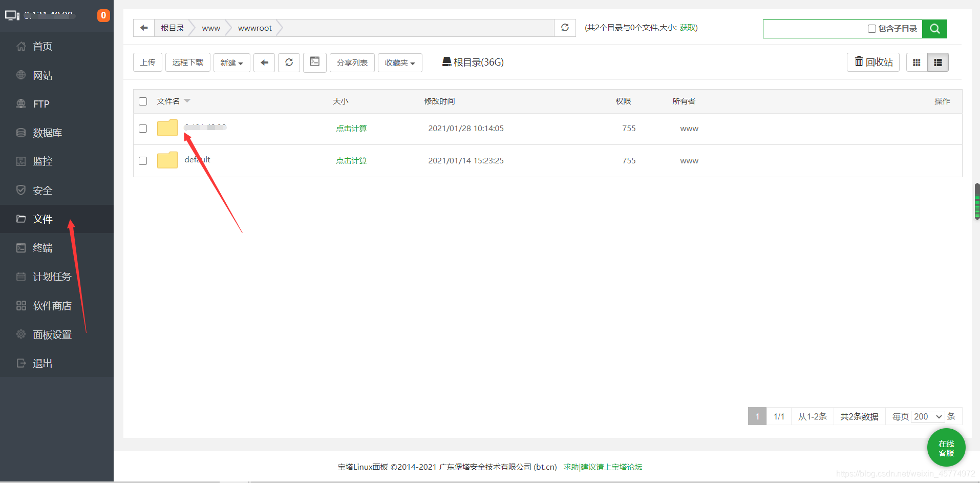Check the select-all checkbox in the header
The height and width of the screenshot is (483, 980).
point(143,101)
